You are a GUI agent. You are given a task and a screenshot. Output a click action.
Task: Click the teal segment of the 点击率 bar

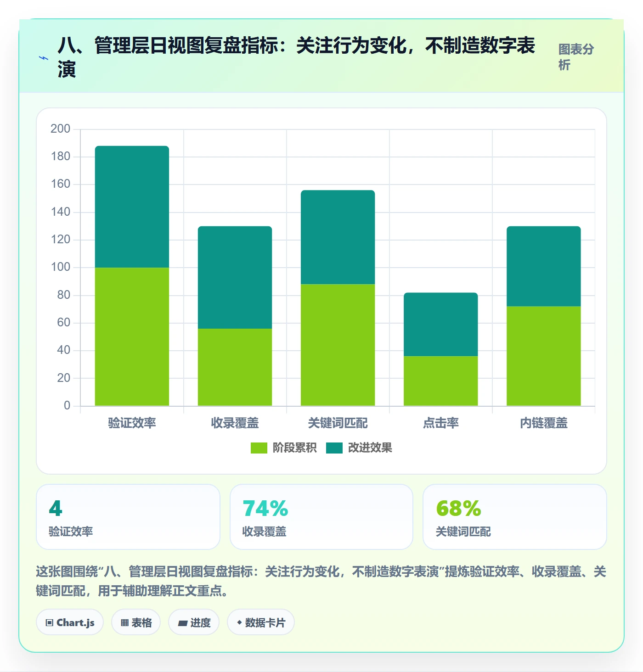point(440,325)
